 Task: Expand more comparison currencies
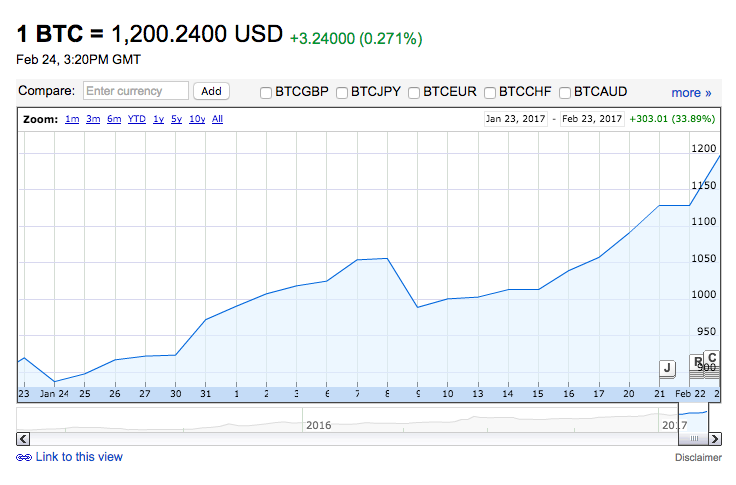click(692, 93)
